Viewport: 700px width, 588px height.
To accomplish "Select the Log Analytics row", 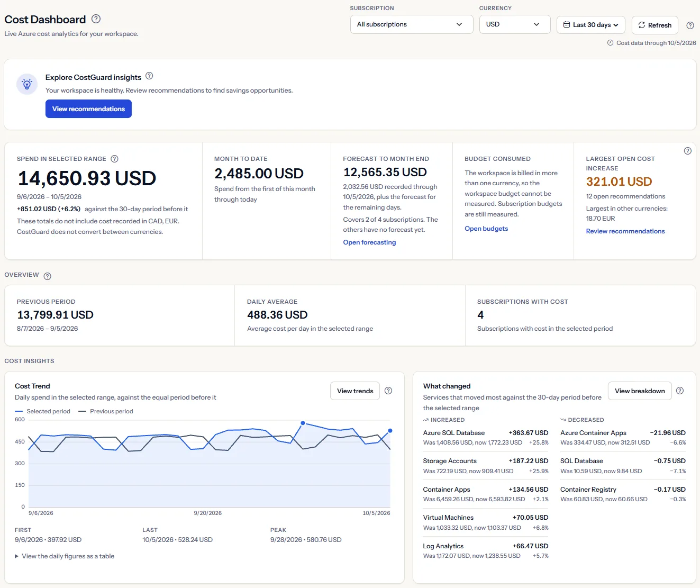I will click(486, 551).
